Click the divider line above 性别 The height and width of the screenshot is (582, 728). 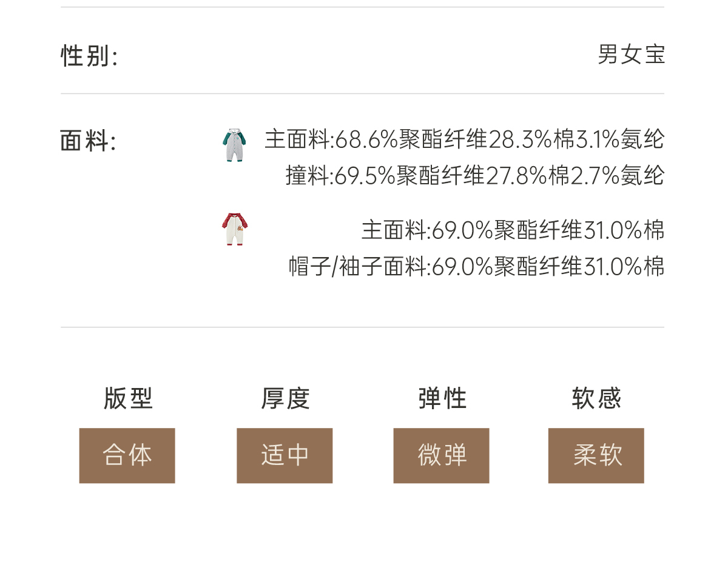(x=362, y=7)
